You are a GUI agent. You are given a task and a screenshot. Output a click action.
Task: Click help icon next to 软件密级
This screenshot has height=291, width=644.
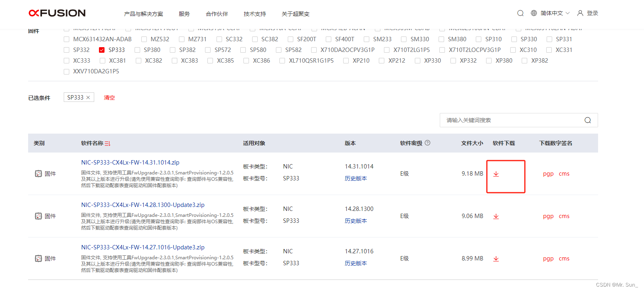pyautogui.click(x=427, y=143)
